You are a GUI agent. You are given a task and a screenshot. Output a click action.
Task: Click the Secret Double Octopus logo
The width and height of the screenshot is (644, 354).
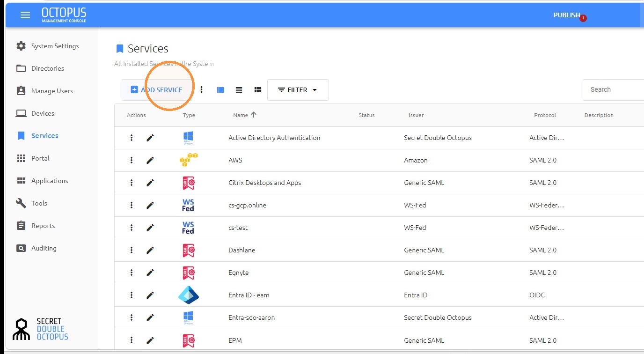pos(40,329)
